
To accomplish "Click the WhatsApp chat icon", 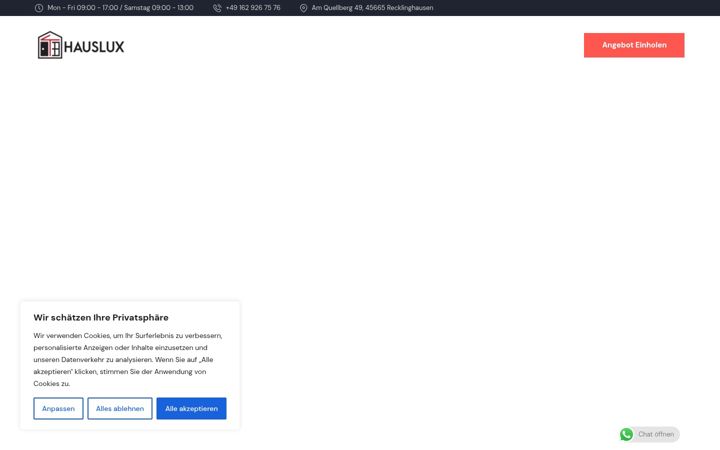I will [x=626, y=434].
